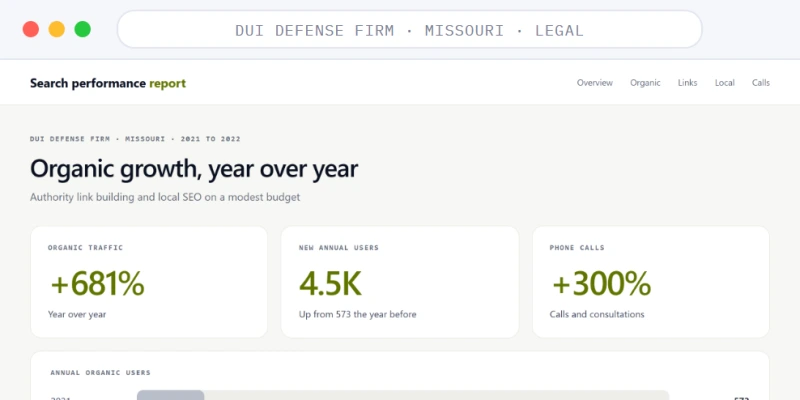The image size is (800, 400).
Task: Click the yellow minimize window dot
Action: [x=57, y=29]
